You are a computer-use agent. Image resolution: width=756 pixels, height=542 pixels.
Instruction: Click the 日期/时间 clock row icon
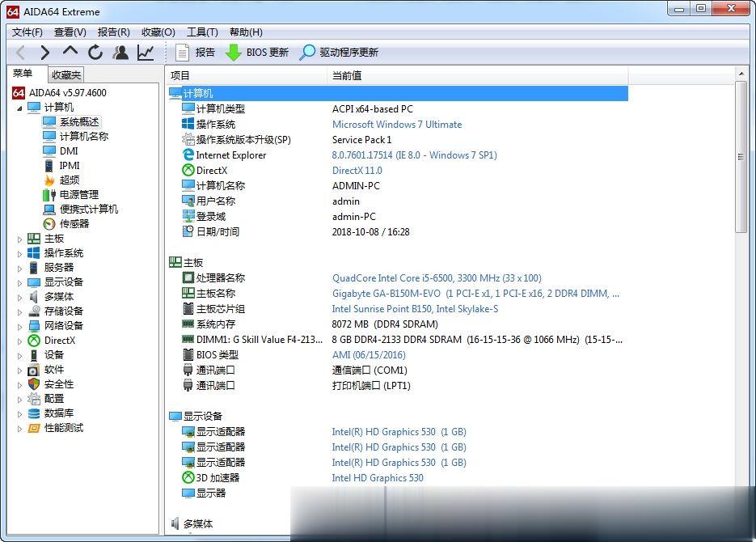(188, 231)
